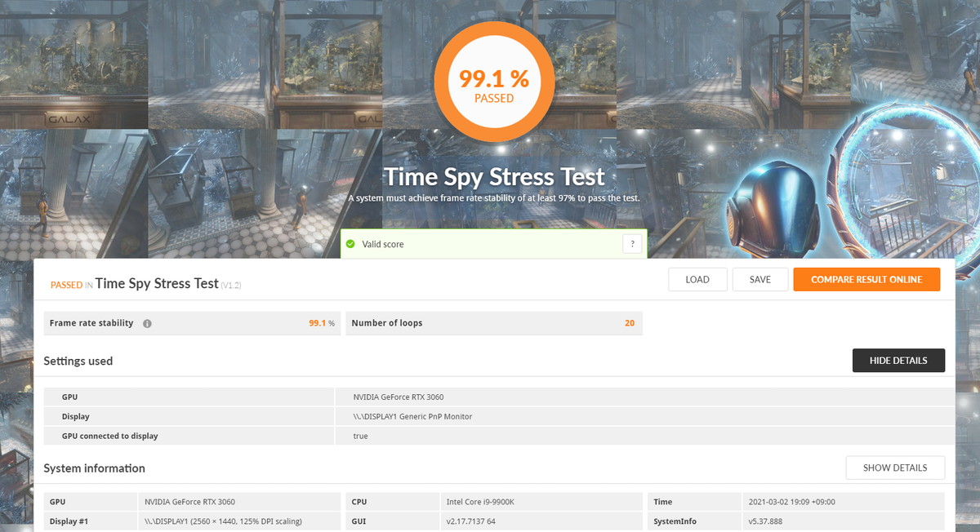Select the 2560 × 1440, 125% DPI scaling value
Screen dimensions: 980x532
[223, 521]
